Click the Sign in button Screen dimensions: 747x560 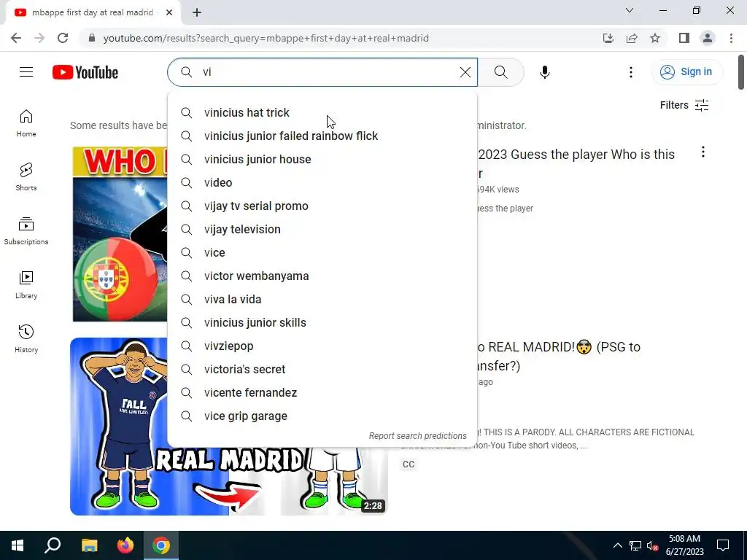[686, 72]
